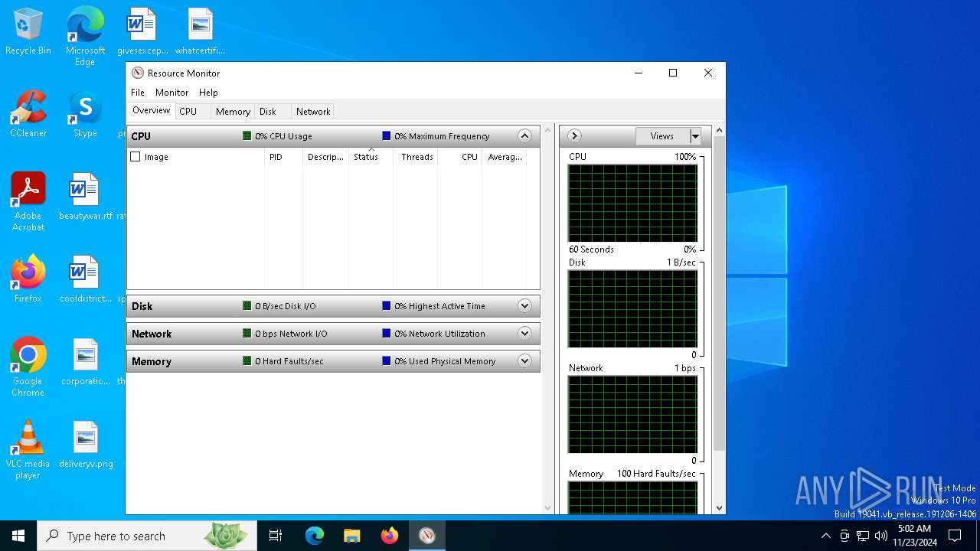Click Resource Monitor title bar icon
This screenshot has height=551, width=980.
(x=138, y=73)
